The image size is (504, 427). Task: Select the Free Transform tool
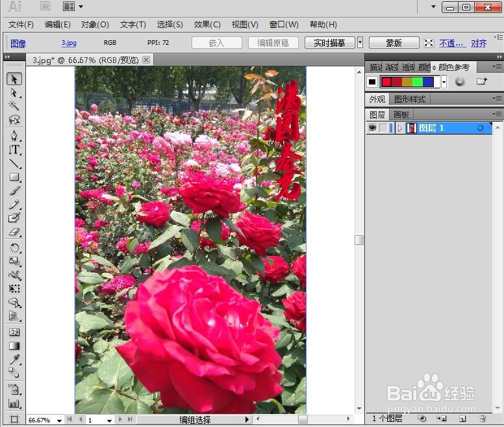click(x=14, y=289)
